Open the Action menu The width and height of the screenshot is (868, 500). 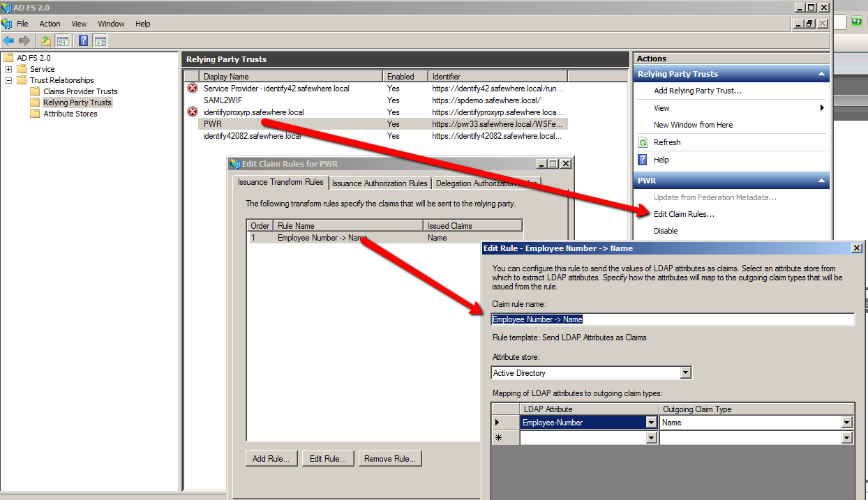pos(50,24)
